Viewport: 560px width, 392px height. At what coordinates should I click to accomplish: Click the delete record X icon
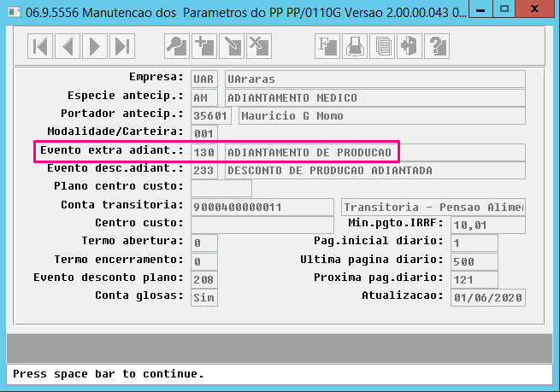259,46
